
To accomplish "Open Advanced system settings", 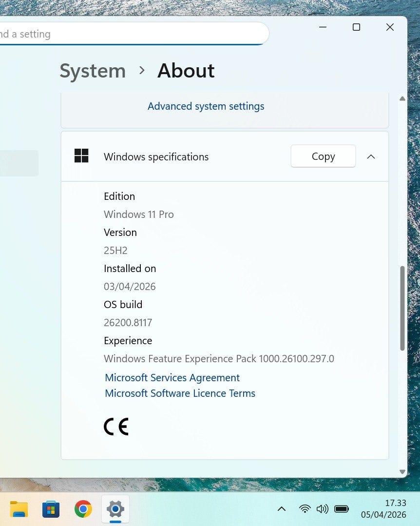I will pos(206,106).
